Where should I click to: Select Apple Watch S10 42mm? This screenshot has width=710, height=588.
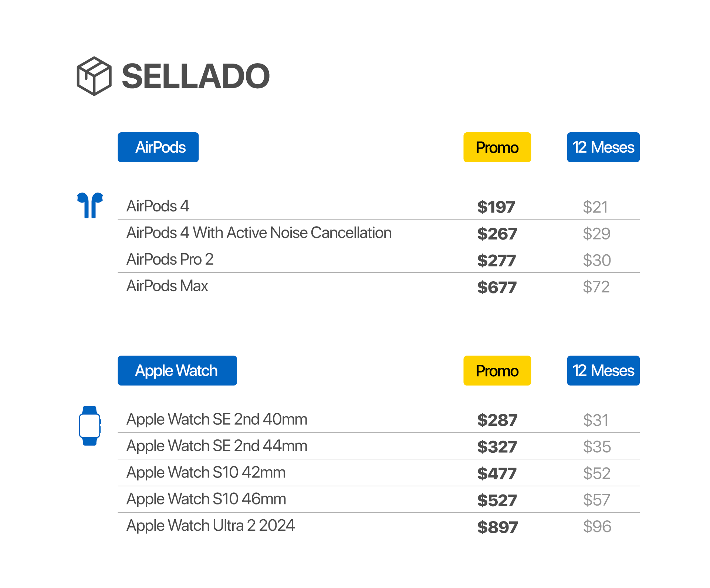tap(206, 473)
